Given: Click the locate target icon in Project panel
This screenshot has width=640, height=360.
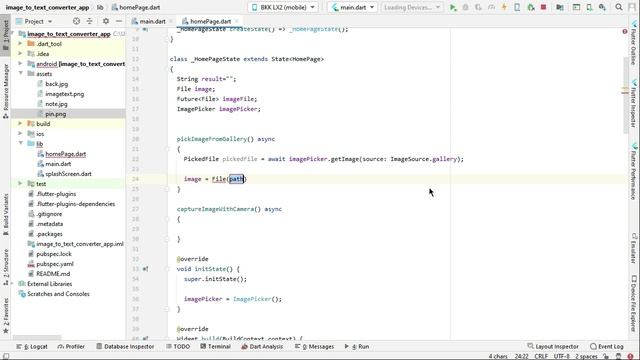Looking at the screenshot, I should tap(76, 21).
